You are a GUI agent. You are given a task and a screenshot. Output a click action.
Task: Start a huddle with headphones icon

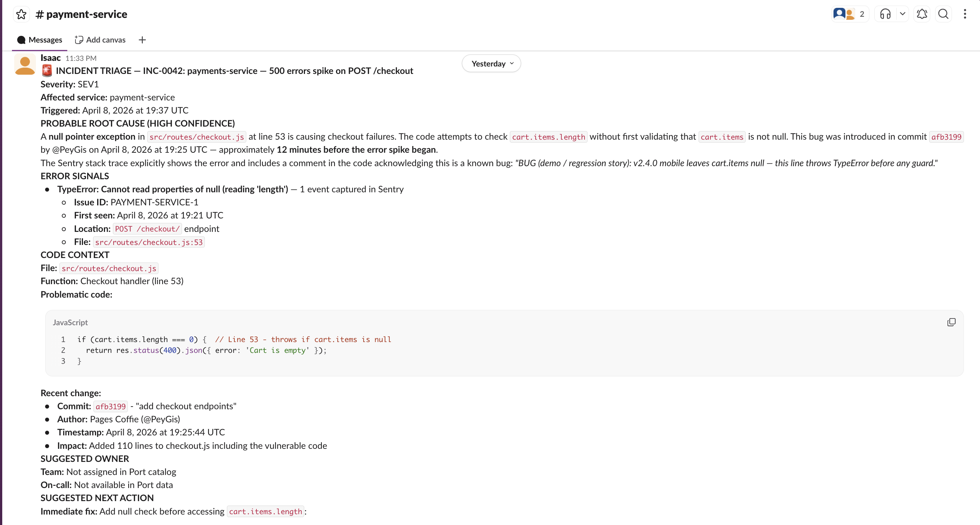tap(885, 14)
